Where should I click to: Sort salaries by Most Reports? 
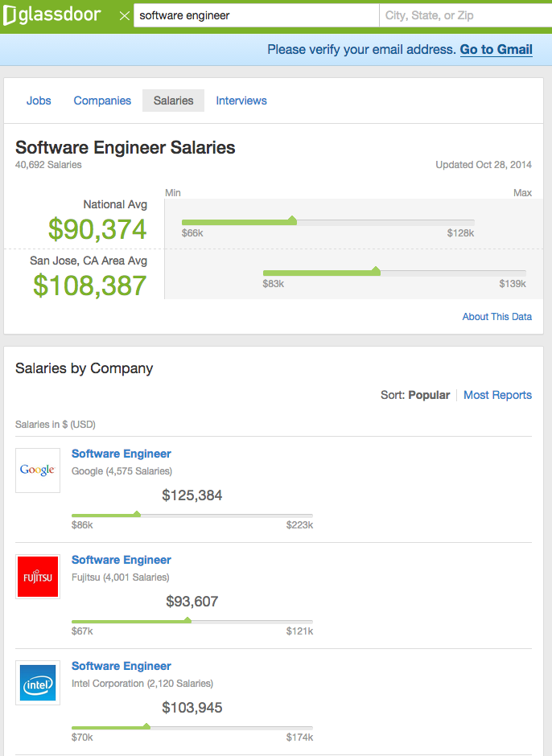(497, 395)
